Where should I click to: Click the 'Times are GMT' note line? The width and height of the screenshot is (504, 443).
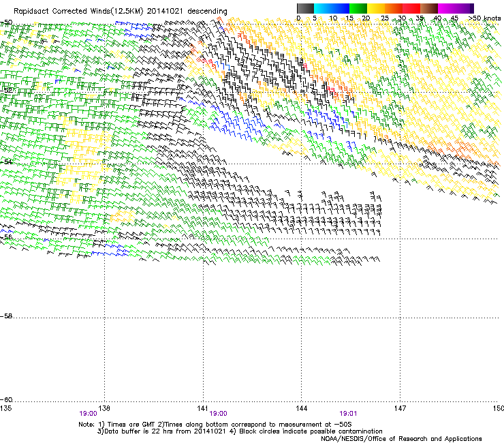[215, 425]
